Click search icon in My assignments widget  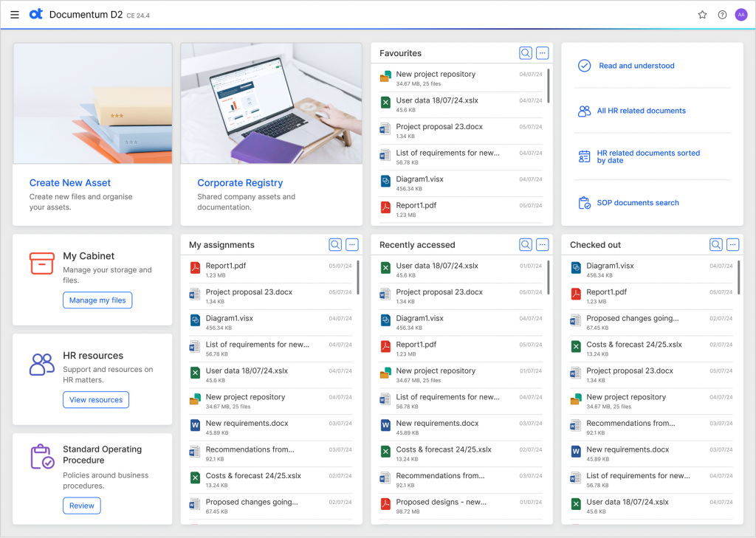pyautogui.click(x=335, y=245)
